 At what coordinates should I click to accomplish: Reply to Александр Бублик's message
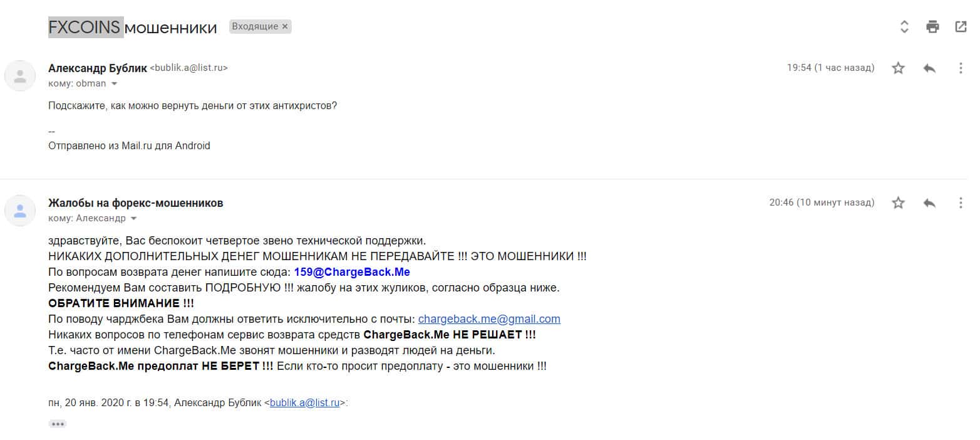929,68
